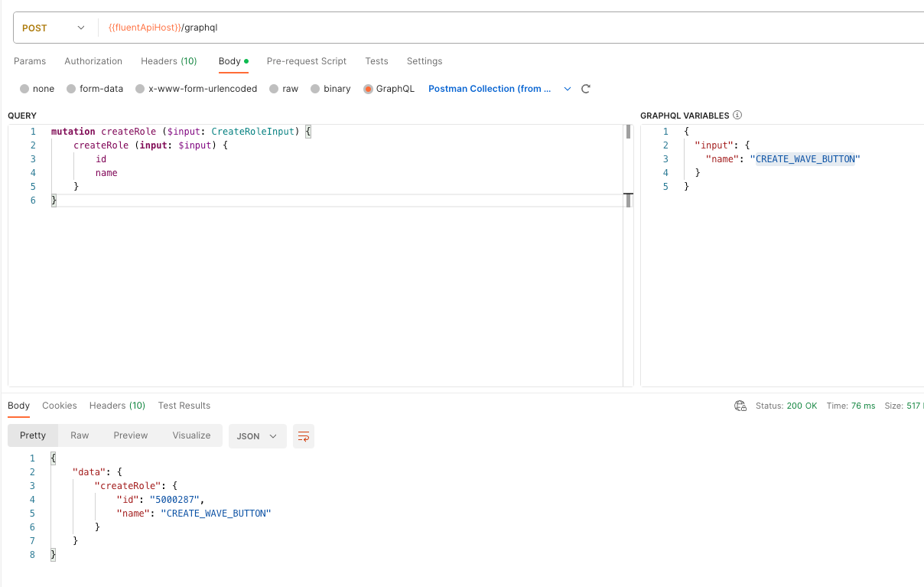Select the binary body type
The image size is (924, 587).
coord(315,89)
